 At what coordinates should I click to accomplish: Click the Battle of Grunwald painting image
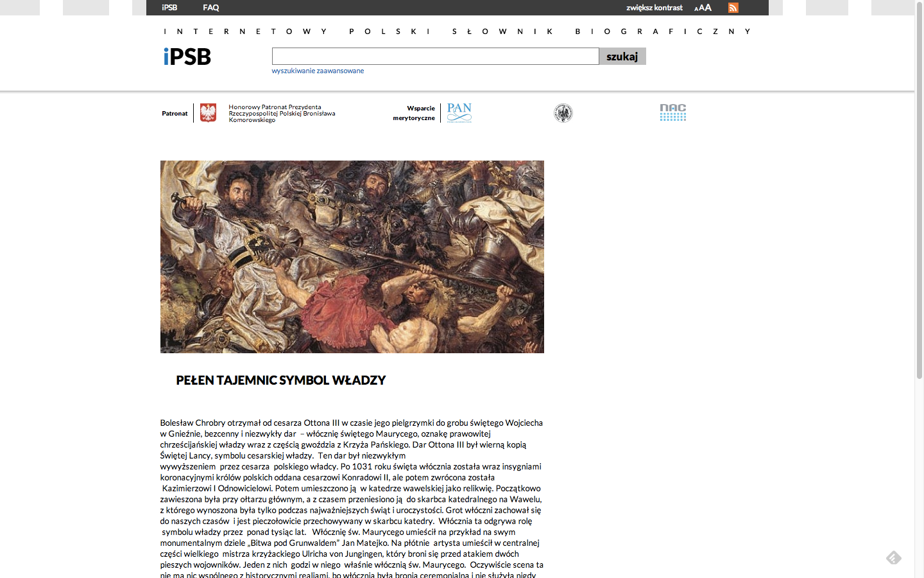pyautogui.click(x=352, y=257)
